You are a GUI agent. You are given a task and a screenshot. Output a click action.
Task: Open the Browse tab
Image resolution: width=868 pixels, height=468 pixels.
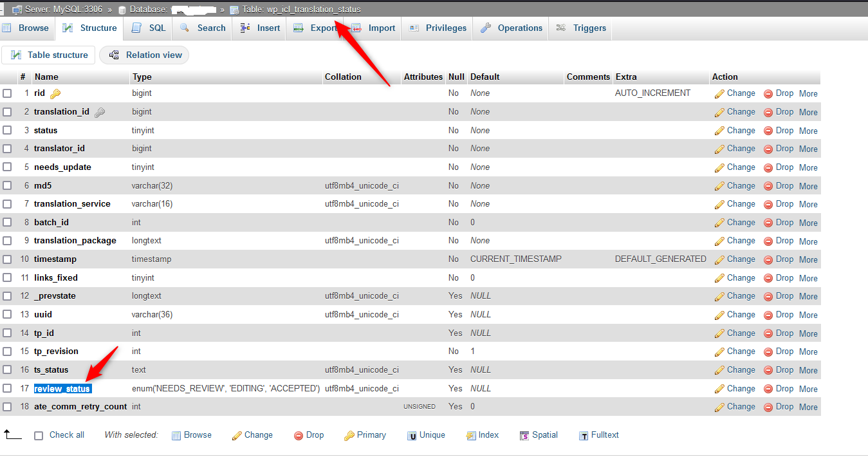26,28
